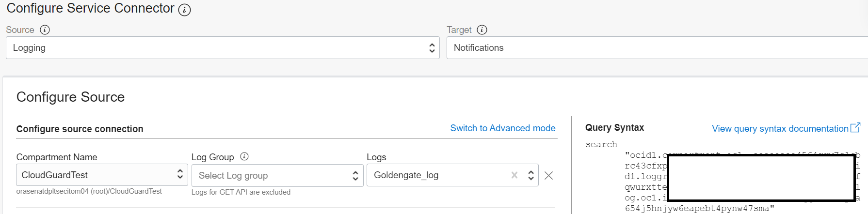Click external link icon next to documentation
This screenshot has height=214, width=868.
point(855,128)
